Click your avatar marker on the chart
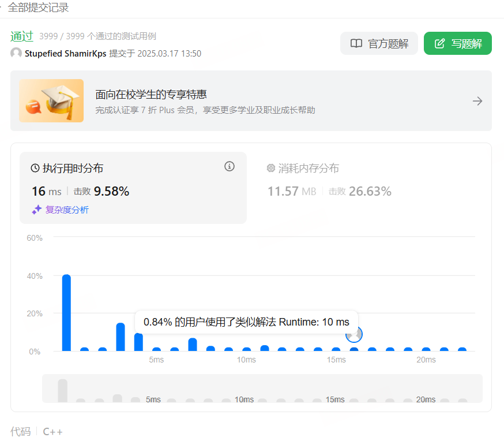Viewport: 504px width, 441px height. point(354,335)
